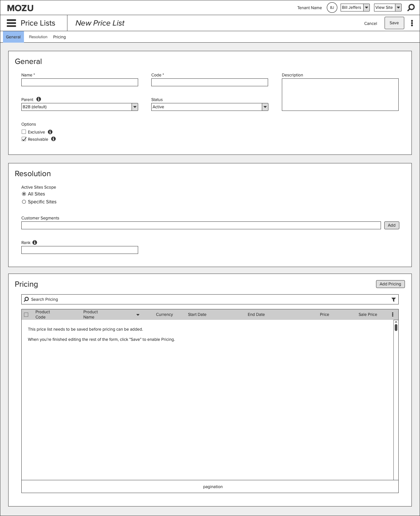Click the pagination footer label
The image size is (420, 516).
[x=213, y=487]
